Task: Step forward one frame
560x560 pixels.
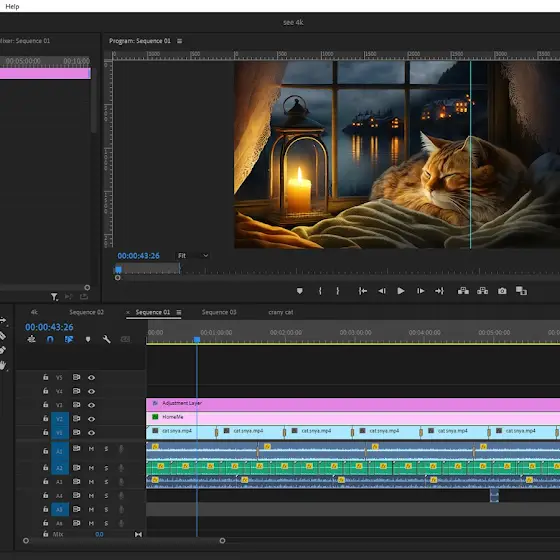Action: coord(421,291)
